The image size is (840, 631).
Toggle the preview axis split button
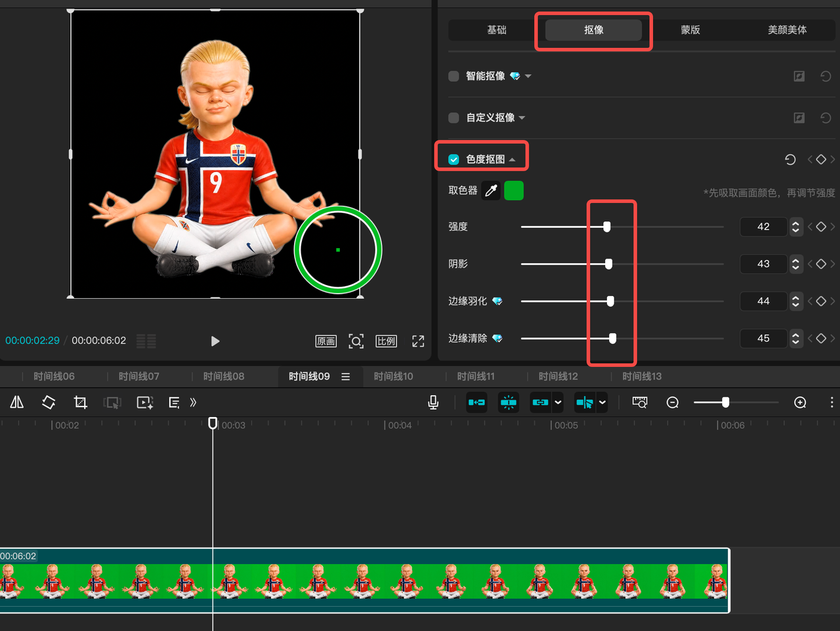[x=584, y=403]
